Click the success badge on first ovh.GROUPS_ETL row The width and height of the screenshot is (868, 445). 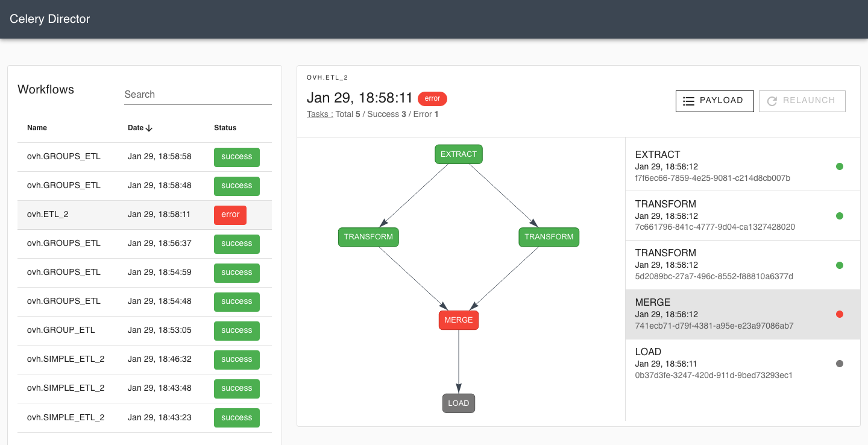[236, 157]
